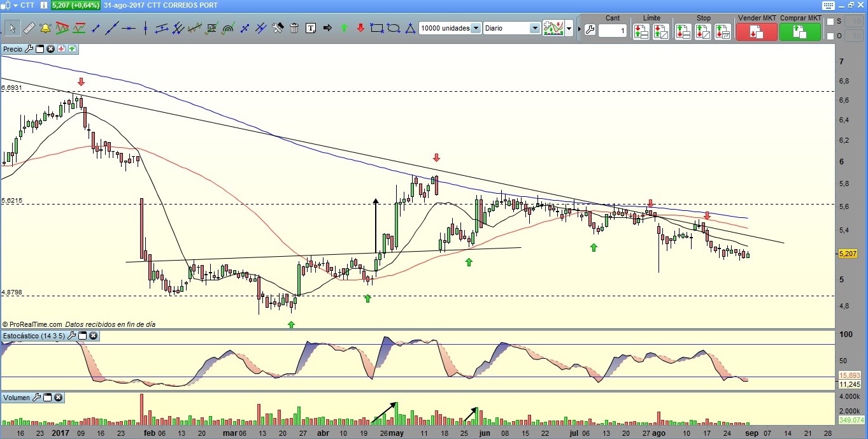868x439 pixels.
Task: Click first Stop order button
Action: click(683, 31)
